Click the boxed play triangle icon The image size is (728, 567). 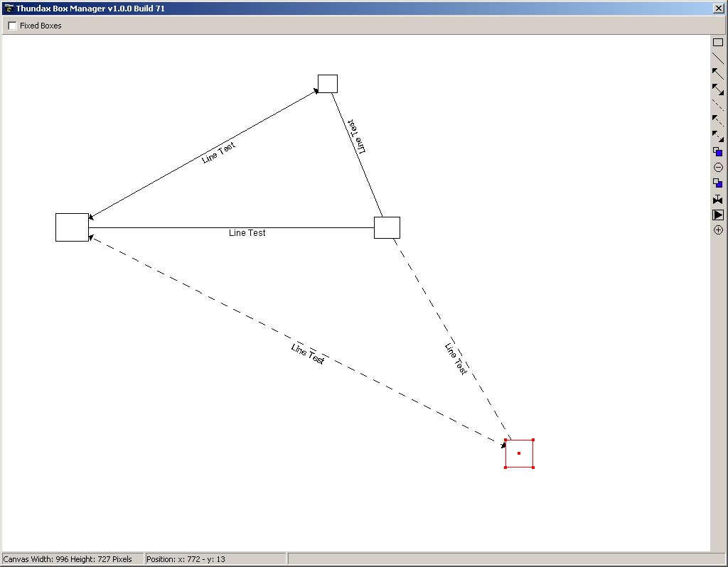[718, 215]
